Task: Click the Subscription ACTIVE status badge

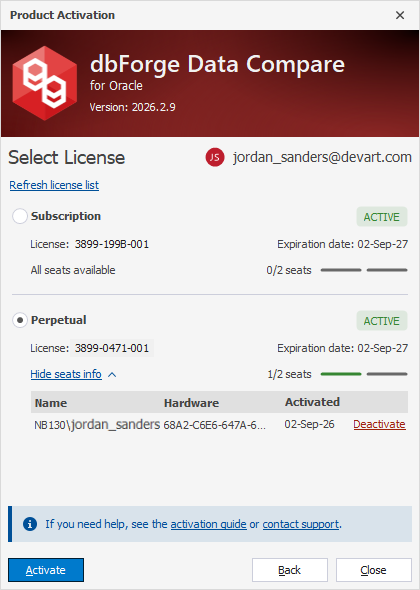Action: tap(382, 217)
